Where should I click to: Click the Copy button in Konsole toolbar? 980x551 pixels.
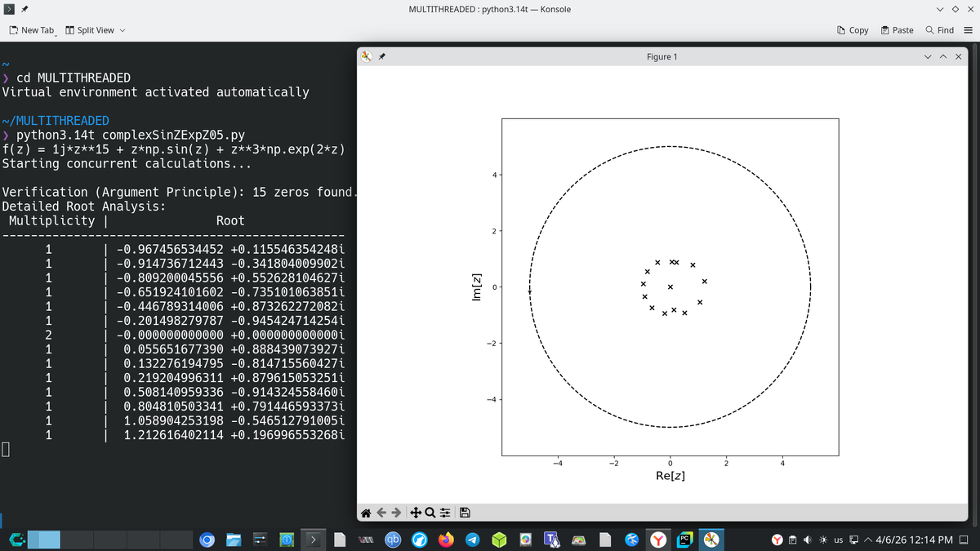pyautogui.click(x=853, y=30)
